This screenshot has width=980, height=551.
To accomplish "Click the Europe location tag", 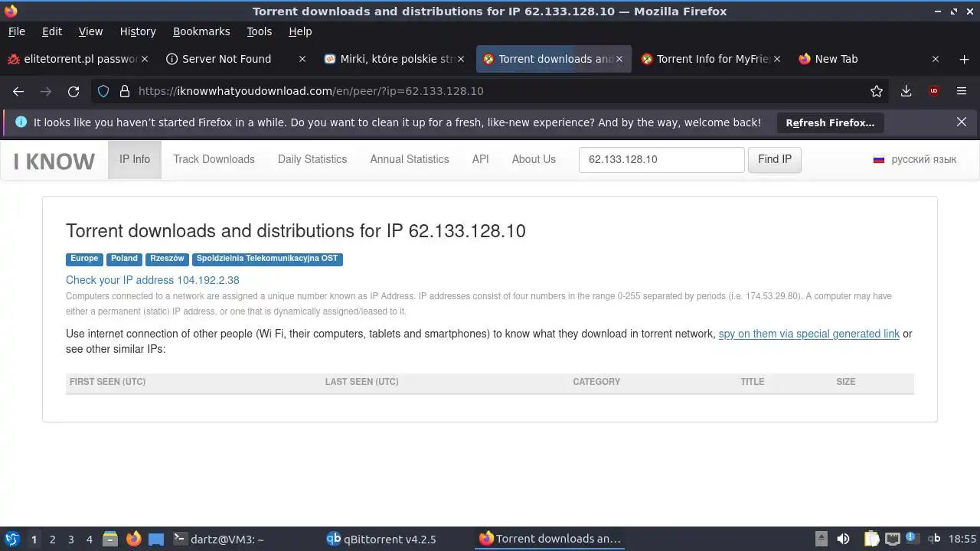I will tap(84, 259).
